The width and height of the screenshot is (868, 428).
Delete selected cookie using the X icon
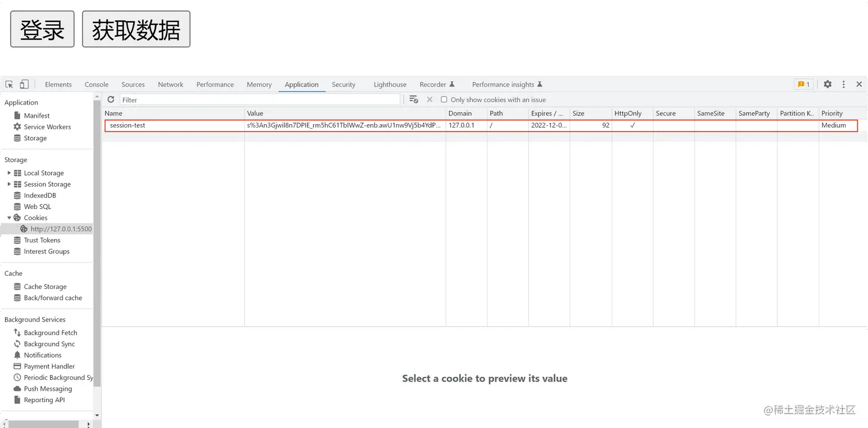pyautogui.click(x=429, y=99)
